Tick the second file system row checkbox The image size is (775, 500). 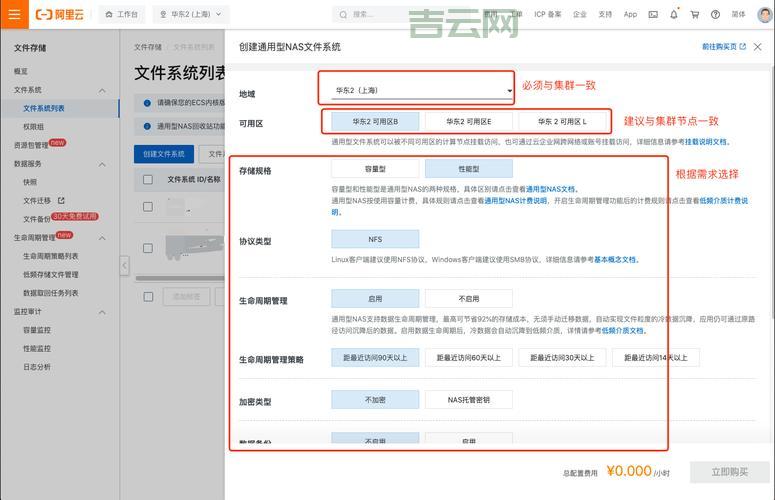pyautogui.click(x=148, y=248)
